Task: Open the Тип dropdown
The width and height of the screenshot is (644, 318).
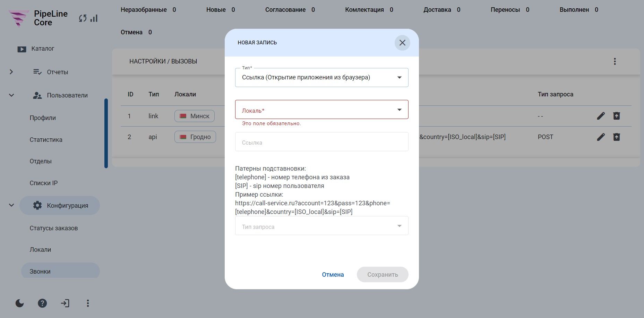Action: [x=321, y=77]
